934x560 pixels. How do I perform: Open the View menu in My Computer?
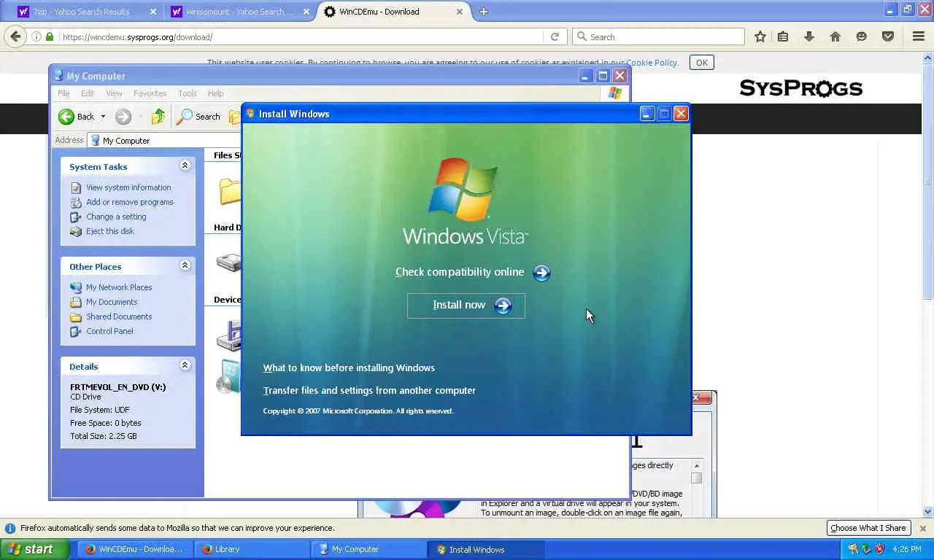coord(114,93)
